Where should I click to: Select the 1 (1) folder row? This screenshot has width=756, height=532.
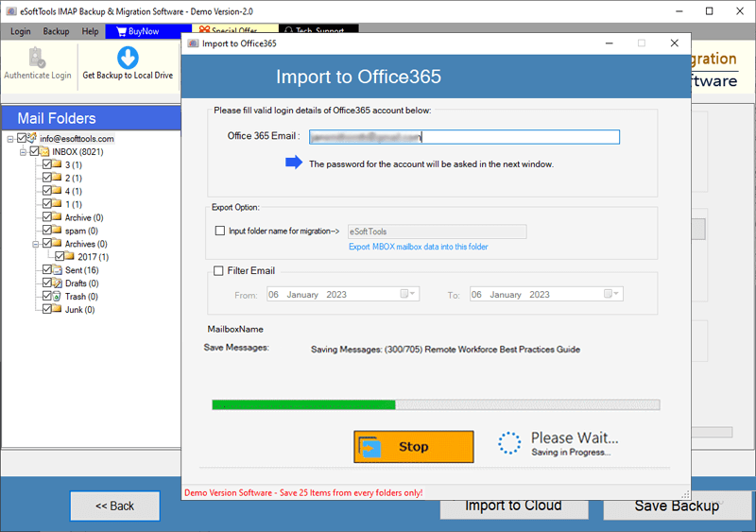tap(74, 204)
